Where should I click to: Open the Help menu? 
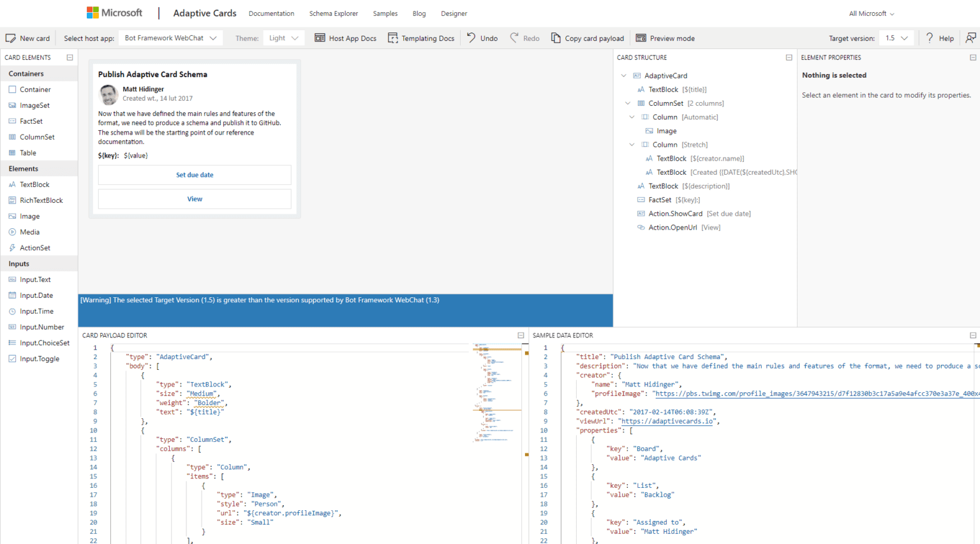[940, 38]
